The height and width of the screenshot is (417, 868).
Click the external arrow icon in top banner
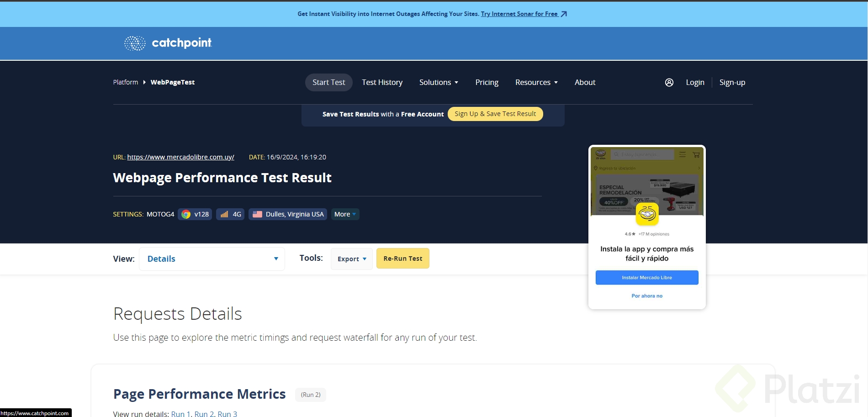point(564,14)
